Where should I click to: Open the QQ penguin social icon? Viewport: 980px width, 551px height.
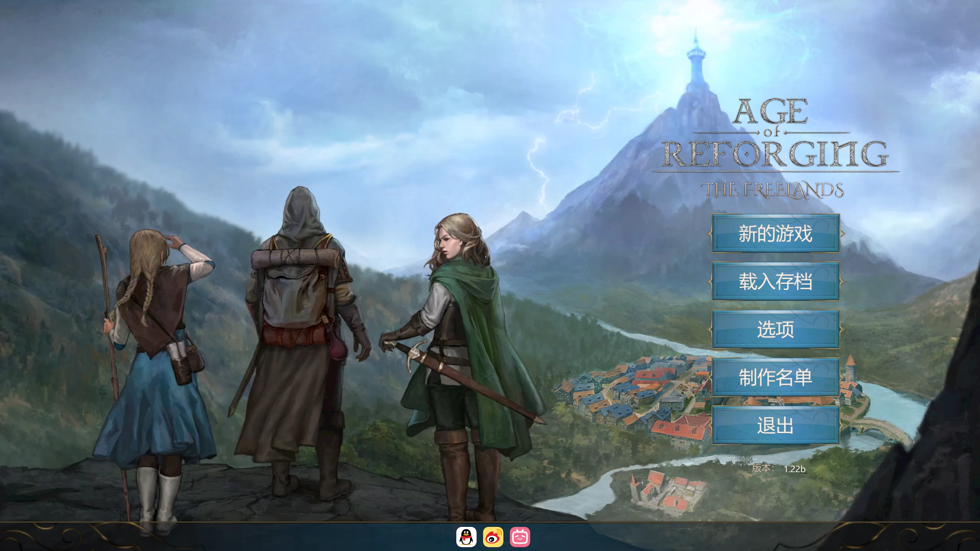(x=466, y=537)
